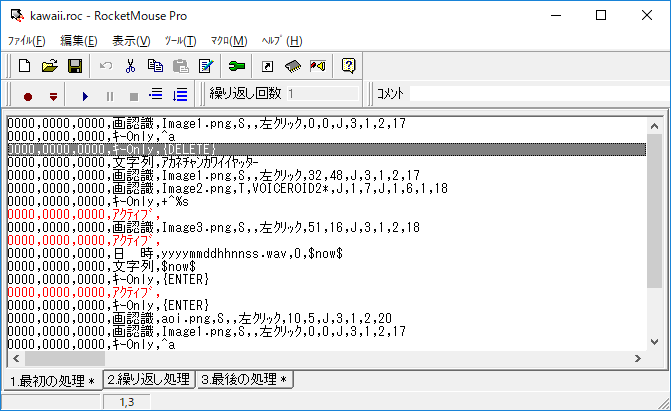Click the numbered lines sort icon
The height and width of the screenshot is (411, 671).
coord(180,95)
